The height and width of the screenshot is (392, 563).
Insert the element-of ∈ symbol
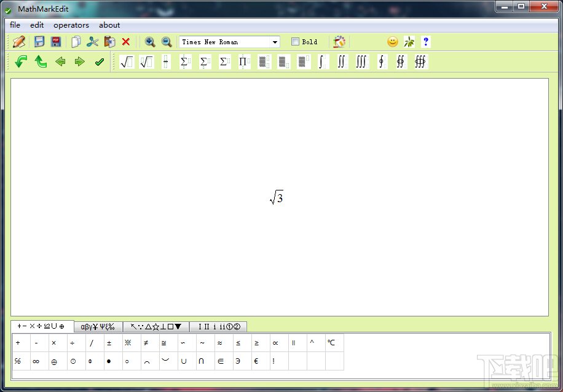[224, 361]
